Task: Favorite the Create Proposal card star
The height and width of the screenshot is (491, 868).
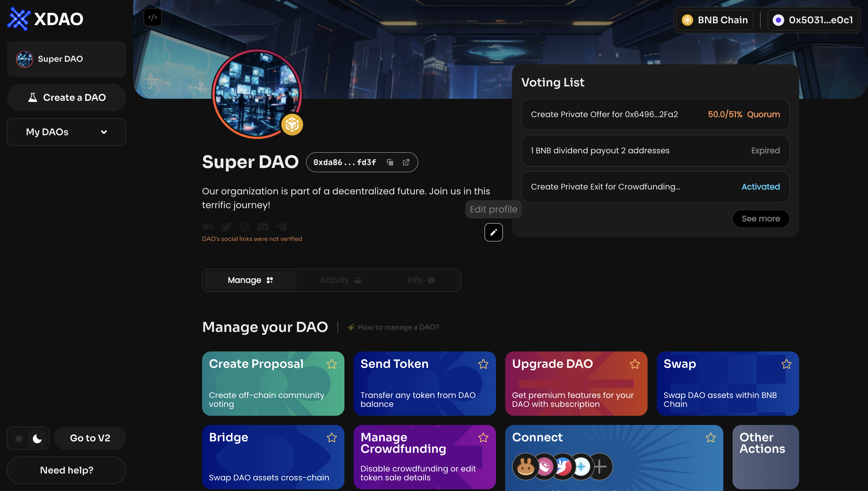Action: coord(332,364)
